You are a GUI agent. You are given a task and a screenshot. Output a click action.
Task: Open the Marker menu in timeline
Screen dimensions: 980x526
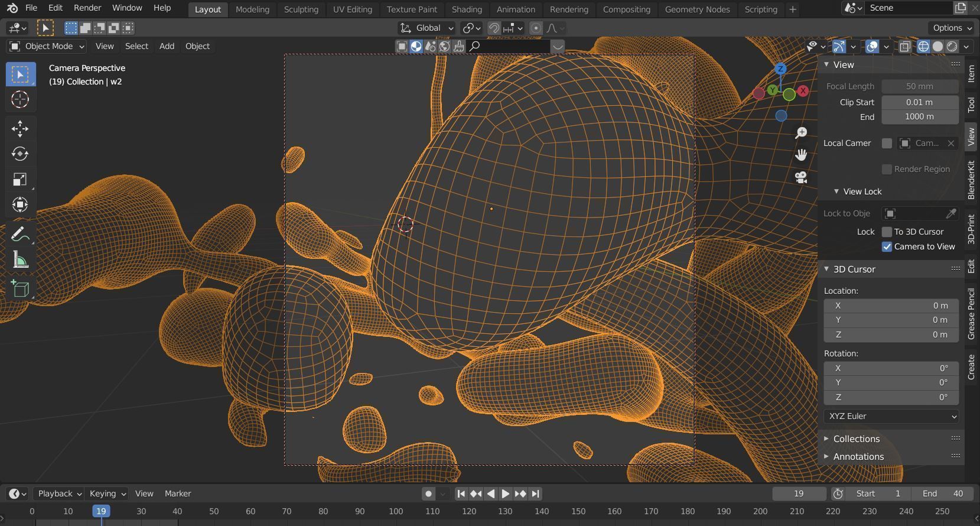[x=178, y=493]
